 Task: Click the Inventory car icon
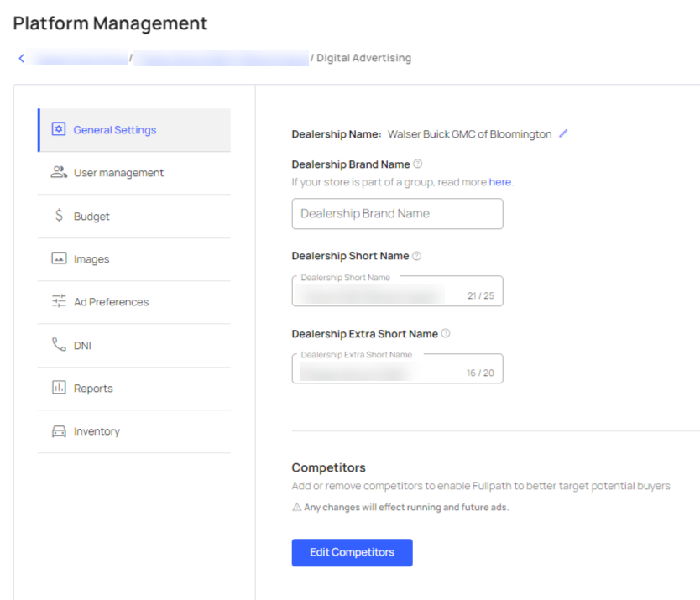[x=59, y=431]
